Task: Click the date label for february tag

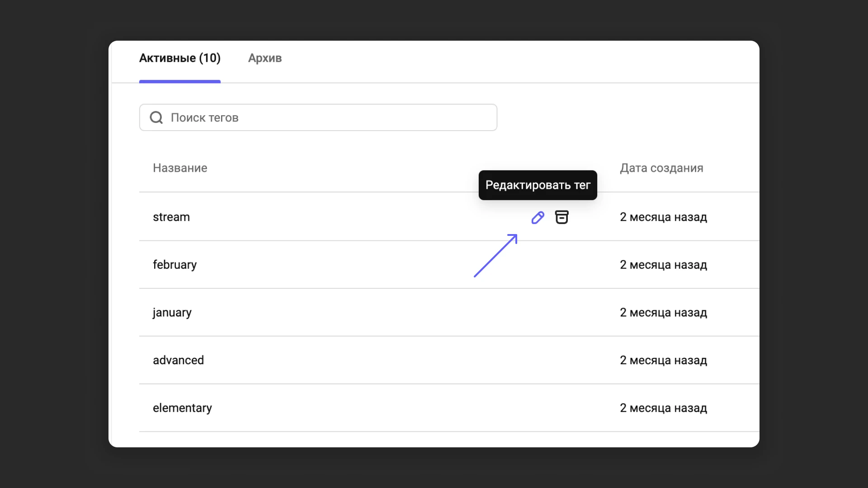Action: 663,265
